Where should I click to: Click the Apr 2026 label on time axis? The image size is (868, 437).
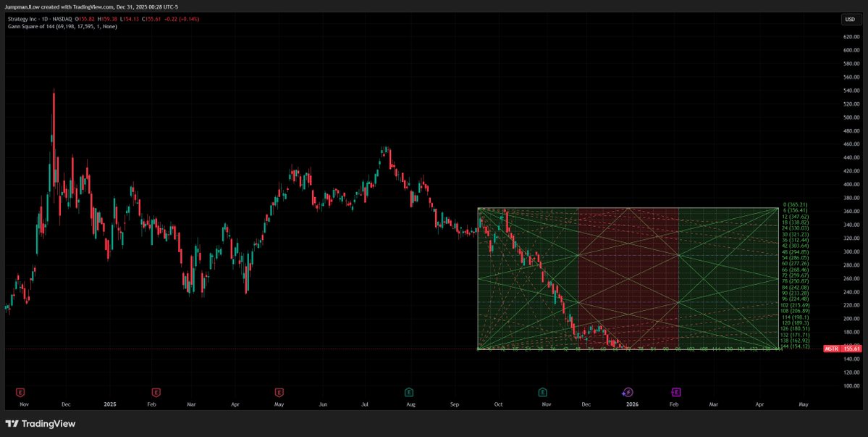tap(760, 404)
